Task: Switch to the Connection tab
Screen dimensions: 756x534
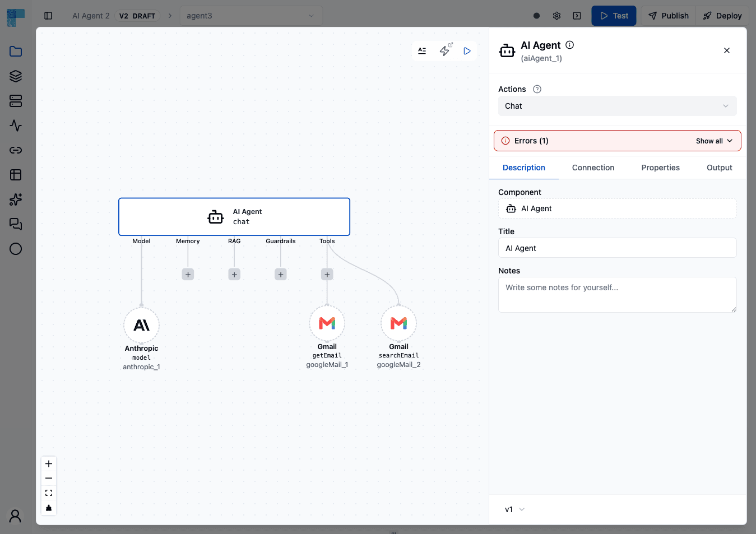Action: click(593, 168)
